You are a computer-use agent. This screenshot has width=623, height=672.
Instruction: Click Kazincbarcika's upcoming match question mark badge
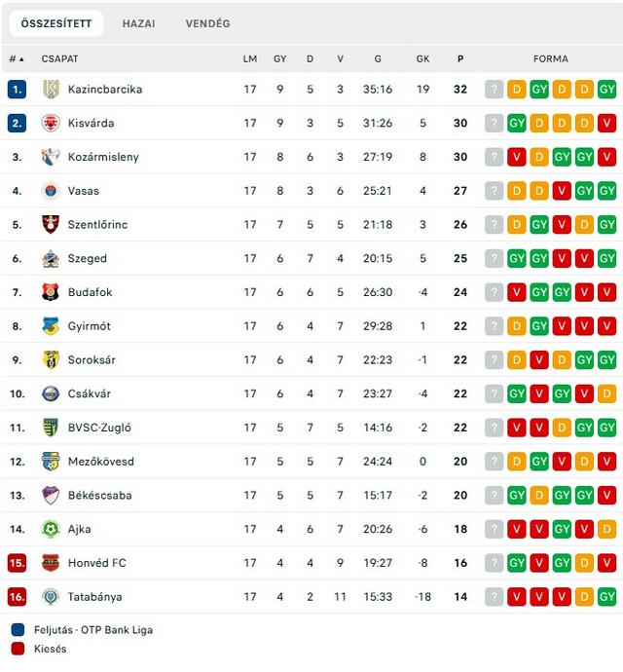[494, 90]
